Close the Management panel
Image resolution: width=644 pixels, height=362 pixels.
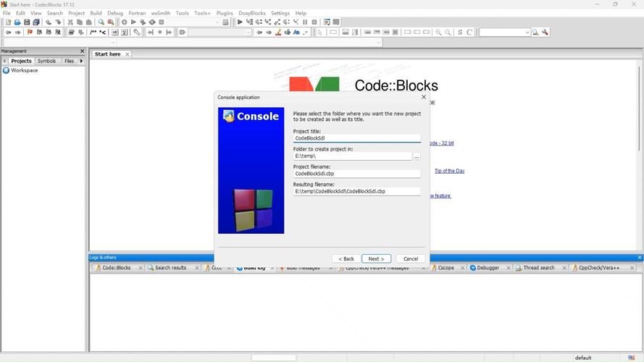tap(82, 51)
